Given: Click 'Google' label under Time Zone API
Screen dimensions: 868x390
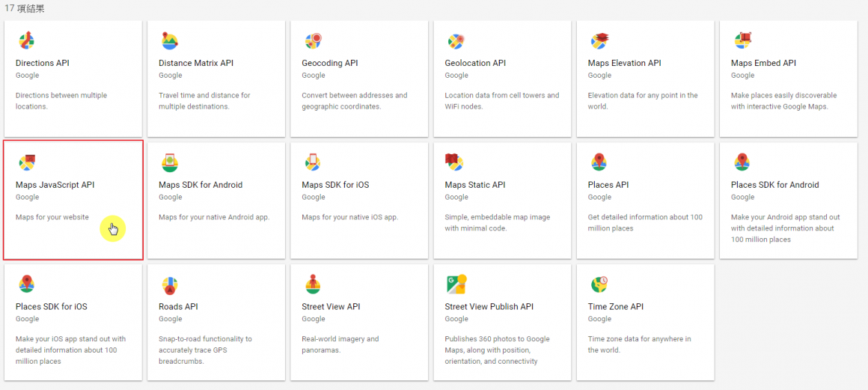Looking at the screenshot, I should (599, 319).
